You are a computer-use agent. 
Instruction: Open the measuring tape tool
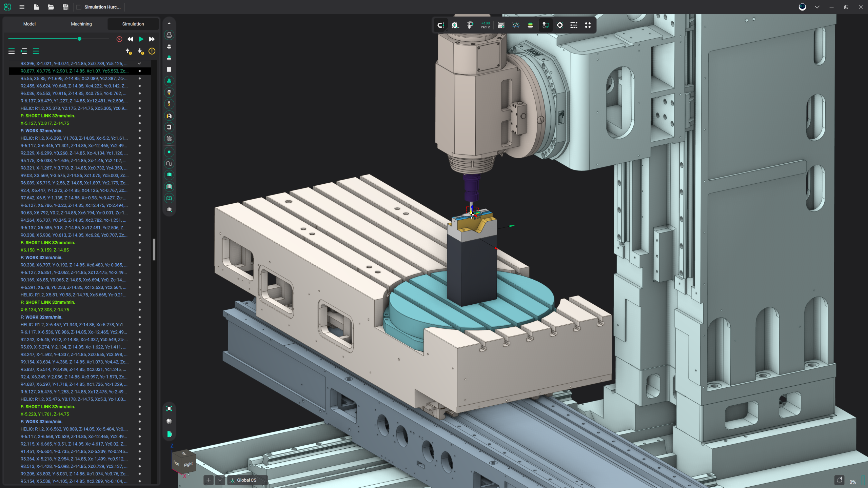pos(455,25)
